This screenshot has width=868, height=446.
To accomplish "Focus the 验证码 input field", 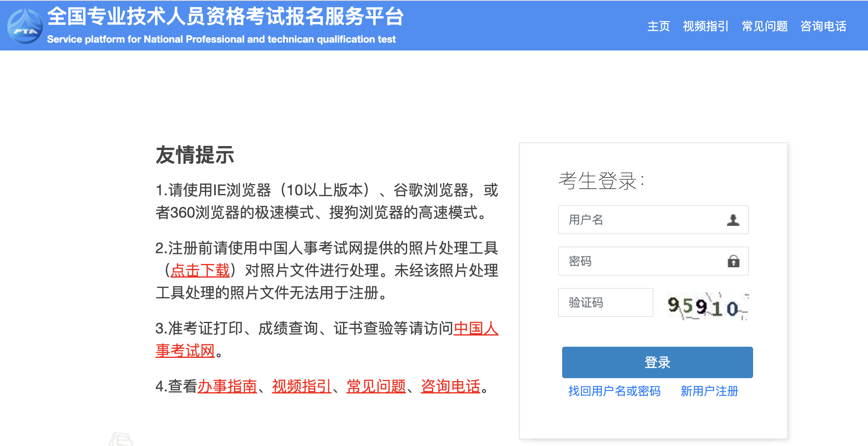I will click(606, 302).
